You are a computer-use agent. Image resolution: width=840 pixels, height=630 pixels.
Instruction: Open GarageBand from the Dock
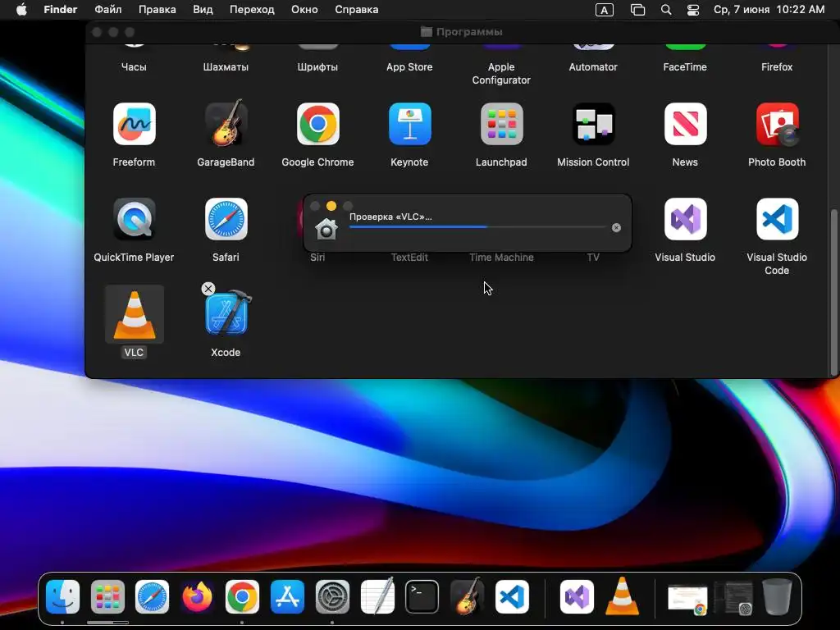tap(467, 596)
